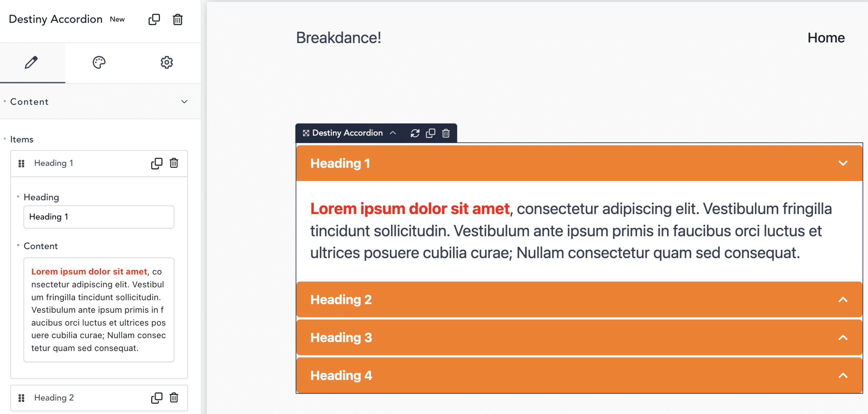The height and width of the screenshot is (414, 868).
Task: Toggle the Heading 3 accordion panel in preview
Action: (x=579, y=337)
